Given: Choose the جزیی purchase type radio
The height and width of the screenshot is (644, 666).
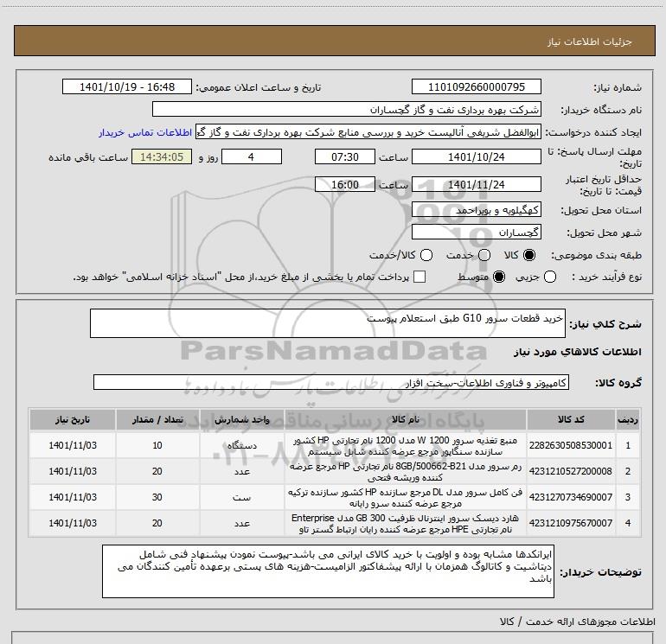Looking at the screenshot, I should tap(550, 277).
